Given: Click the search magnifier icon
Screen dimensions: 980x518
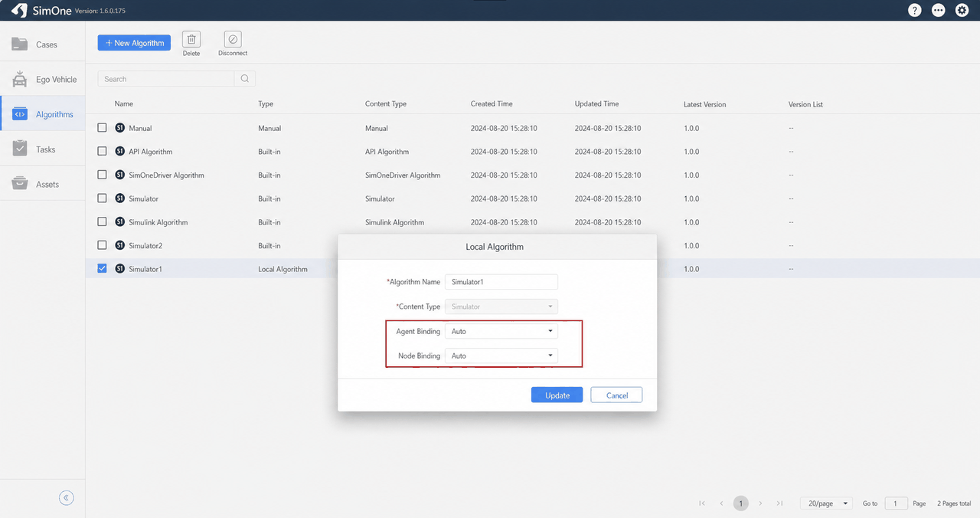Looking at the screenshot, I should click(245, 78).
